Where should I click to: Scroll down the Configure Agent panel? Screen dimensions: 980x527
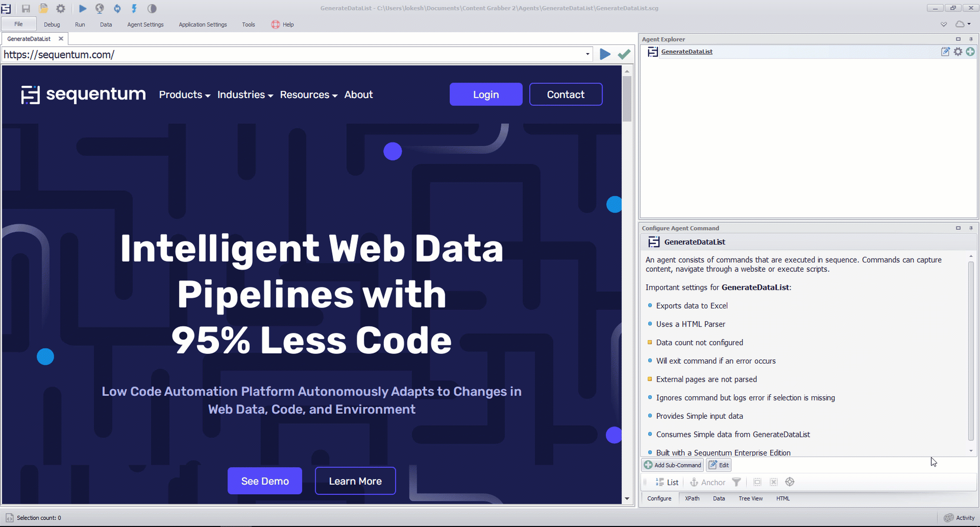coord(967,453)
